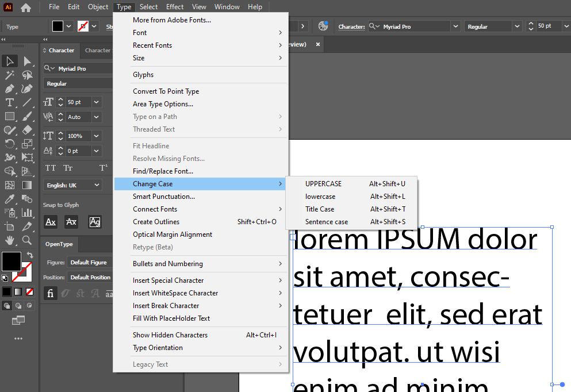The image size is (571, 392).
Task: Select the Zoom tool magnifier
Action: pyautogui.click(x=26, y=240)
